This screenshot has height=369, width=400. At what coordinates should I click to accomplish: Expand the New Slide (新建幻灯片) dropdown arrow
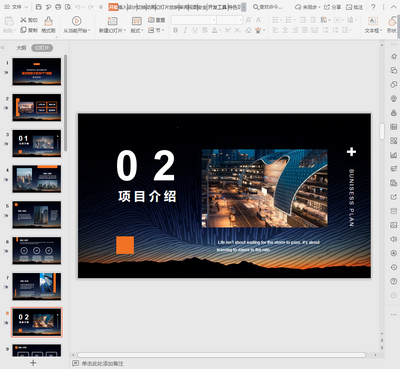pos(124,31)
